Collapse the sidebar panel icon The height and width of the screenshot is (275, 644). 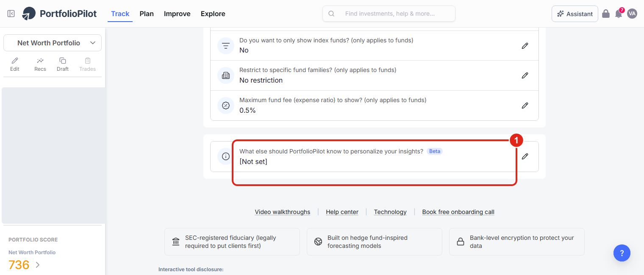pyautogui.click(x=11, y=14)
